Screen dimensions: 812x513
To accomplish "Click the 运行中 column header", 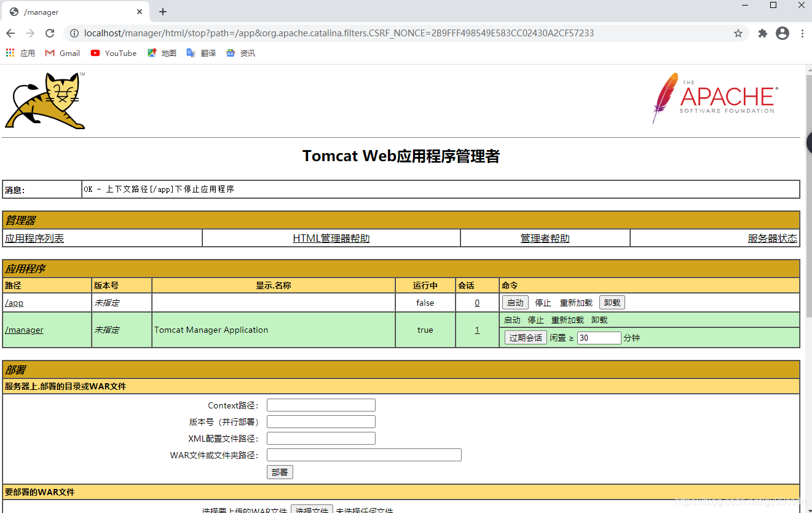I will [425, 285].
